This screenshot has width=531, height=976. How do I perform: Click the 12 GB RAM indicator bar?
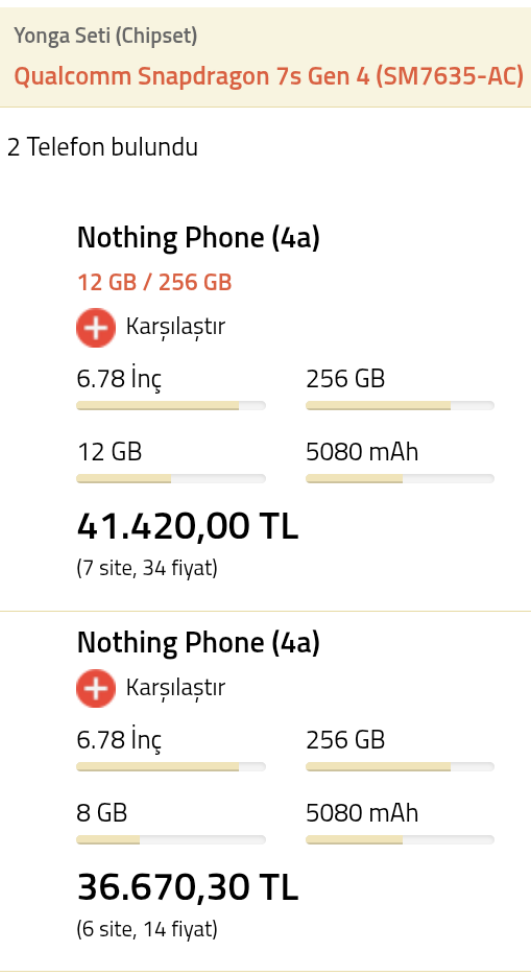click(x=171, y=479)
